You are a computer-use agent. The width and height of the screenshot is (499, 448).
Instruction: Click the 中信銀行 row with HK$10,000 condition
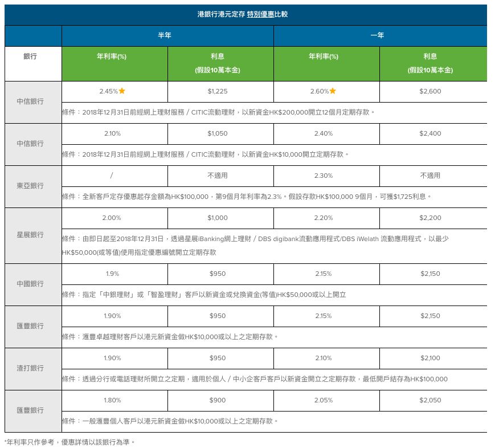pyautogui.click(x=33, y=145)
